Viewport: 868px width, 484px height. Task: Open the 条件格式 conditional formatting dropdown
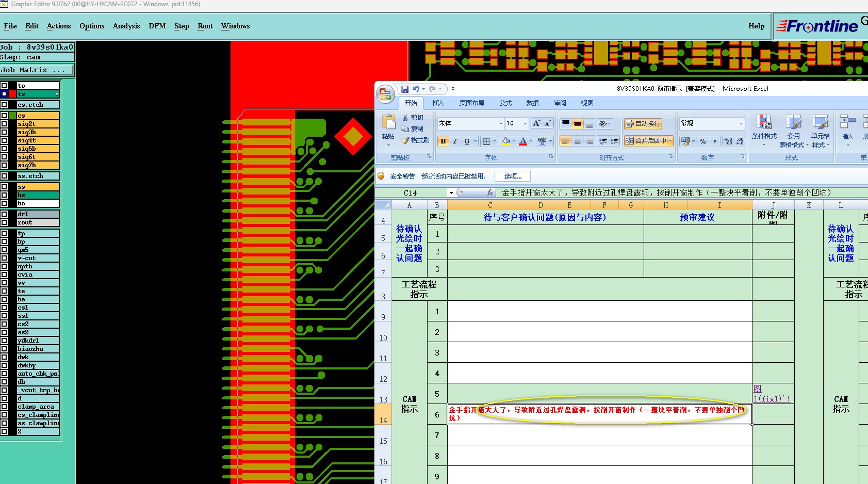764,131
